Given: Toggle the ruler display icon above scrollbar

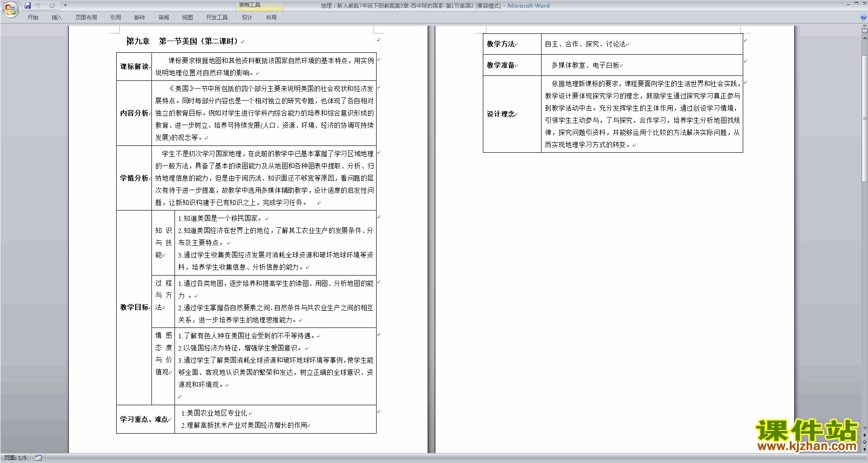Looking at the screenshot, I should coord(864,31).
